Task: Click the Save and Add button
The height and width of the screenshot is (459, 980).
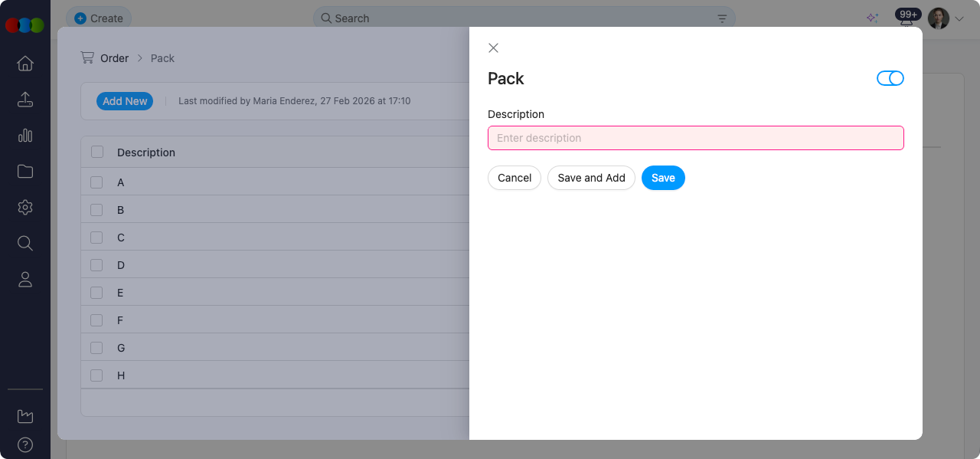Action: point(591,177)
